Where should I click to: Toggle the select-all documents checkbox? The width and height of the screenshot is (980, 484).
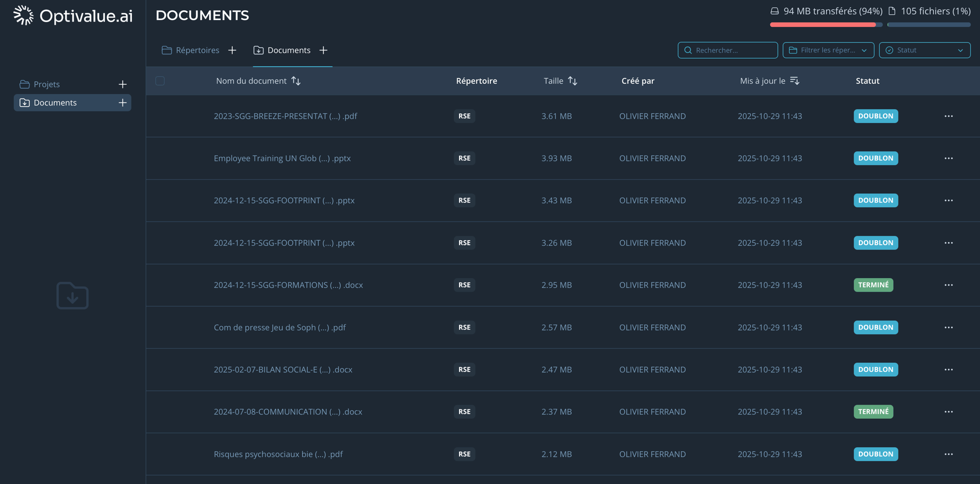(x=160, y=81)
